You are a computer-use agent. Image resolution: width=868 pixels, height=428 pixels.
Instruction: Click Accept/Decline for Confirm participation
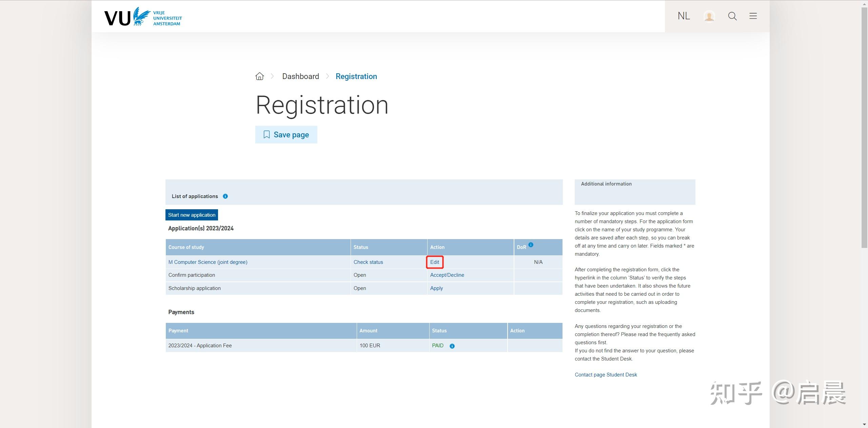[447, 275]
